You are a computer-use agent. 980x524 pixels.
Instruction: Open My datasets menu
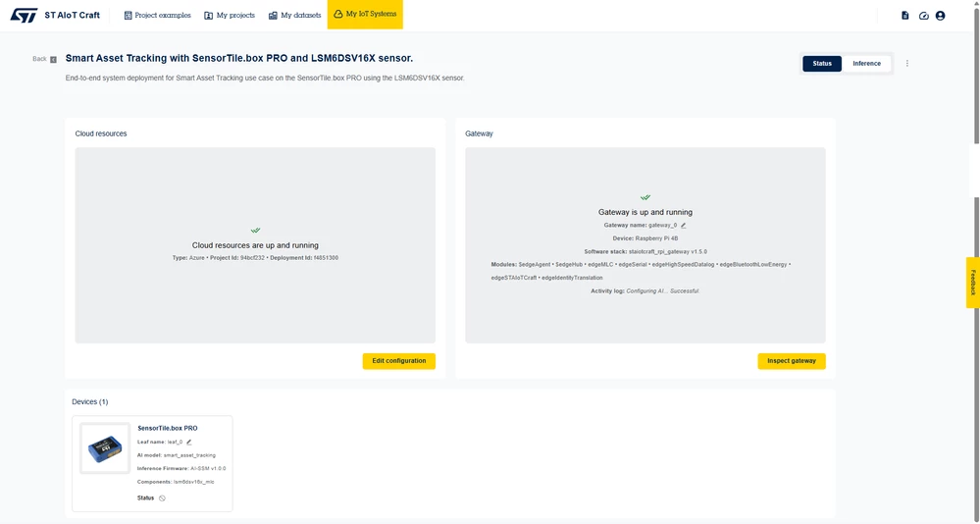[x=294, y=15]
